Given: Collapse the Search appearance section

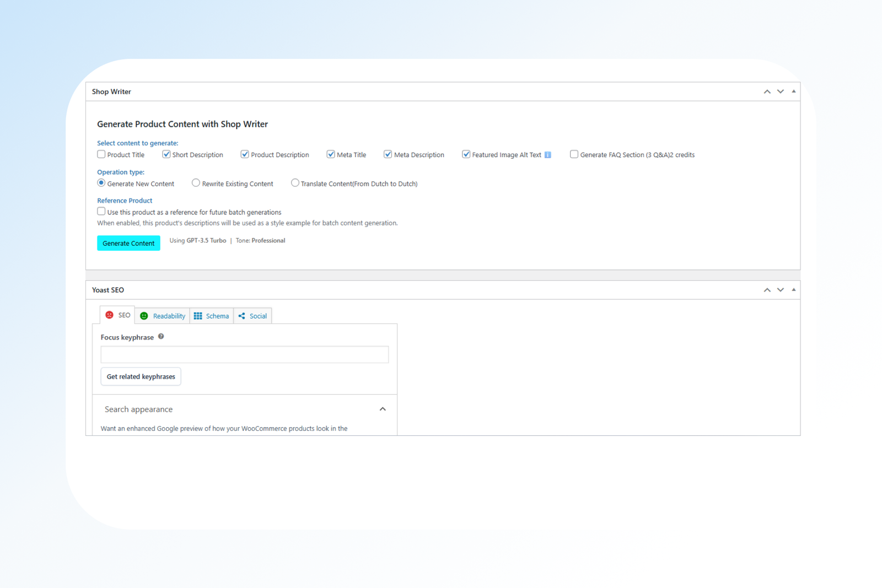Looking at the screenshot, I should tap(383, 409).
